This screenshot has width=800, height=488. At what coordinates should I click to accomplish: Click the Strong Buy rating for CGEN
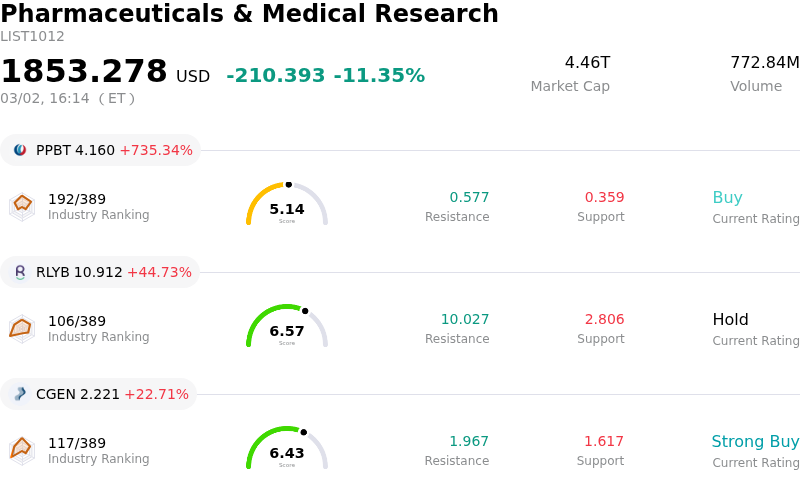click(755, 442)
